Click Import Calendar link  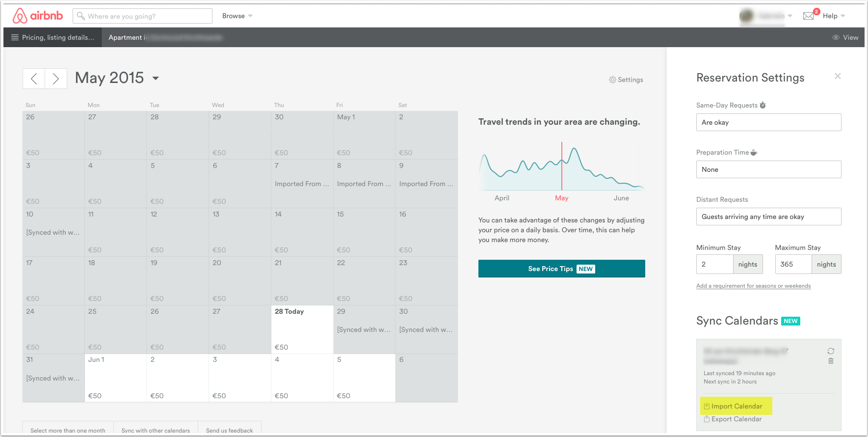click(x=733, y=406)
